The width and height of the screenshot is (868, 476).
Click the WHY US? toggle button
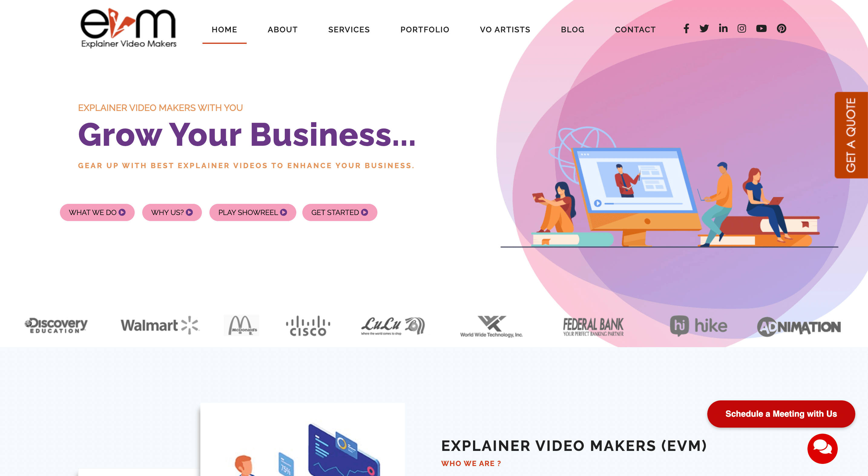click(x=171, y=212)
